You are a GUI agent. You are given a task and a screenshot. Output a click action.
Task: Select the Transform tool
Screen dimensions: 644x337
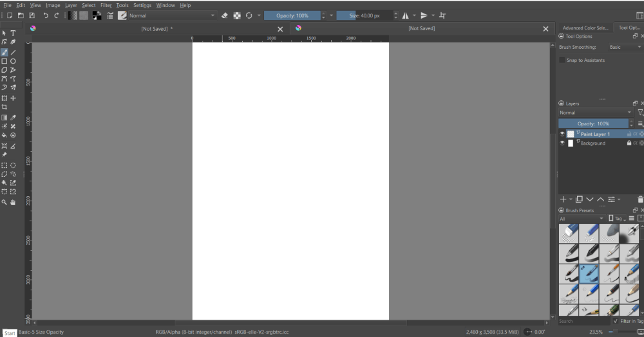[x=4, y=98]
